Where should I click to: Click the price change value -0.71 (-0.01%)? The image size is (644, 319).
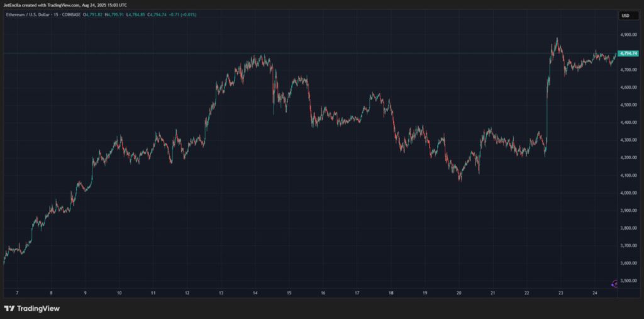[182, 14]
